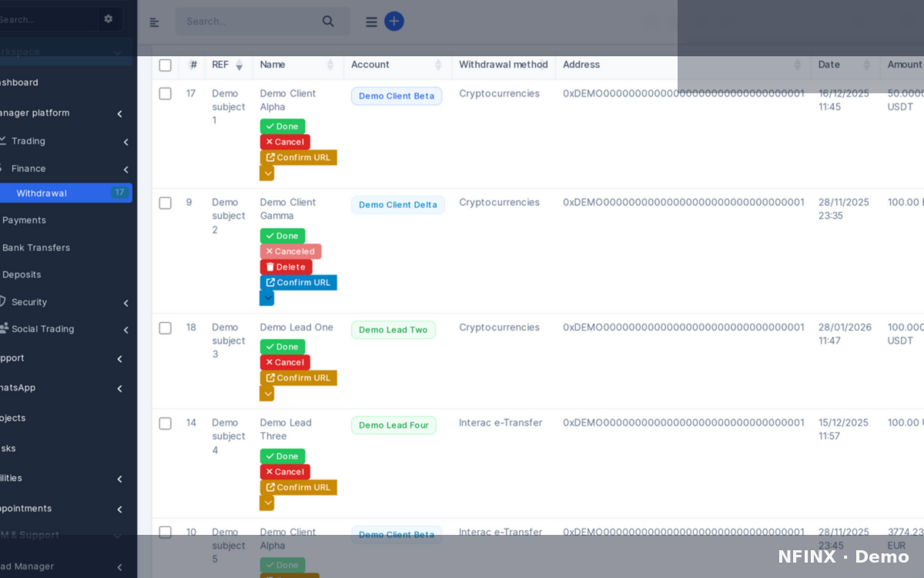Sort by Address column arrows

click(797, 66)
